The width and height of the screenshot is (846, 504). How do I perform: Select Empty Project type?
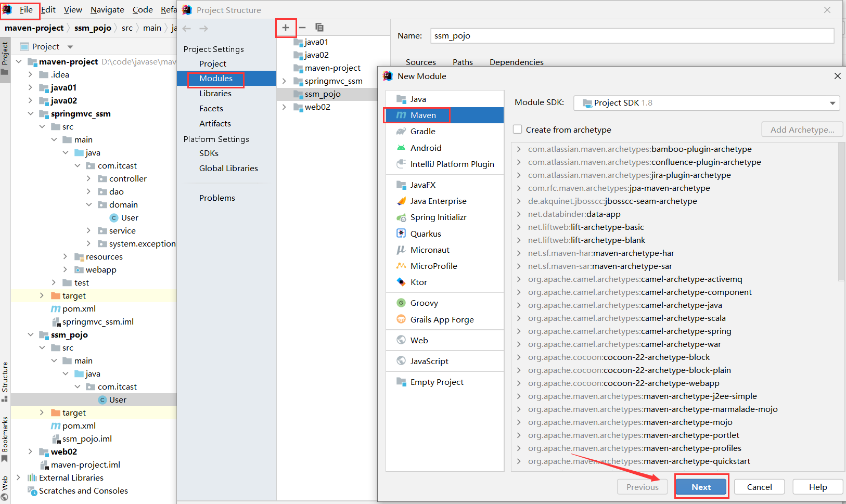[445, 382]
